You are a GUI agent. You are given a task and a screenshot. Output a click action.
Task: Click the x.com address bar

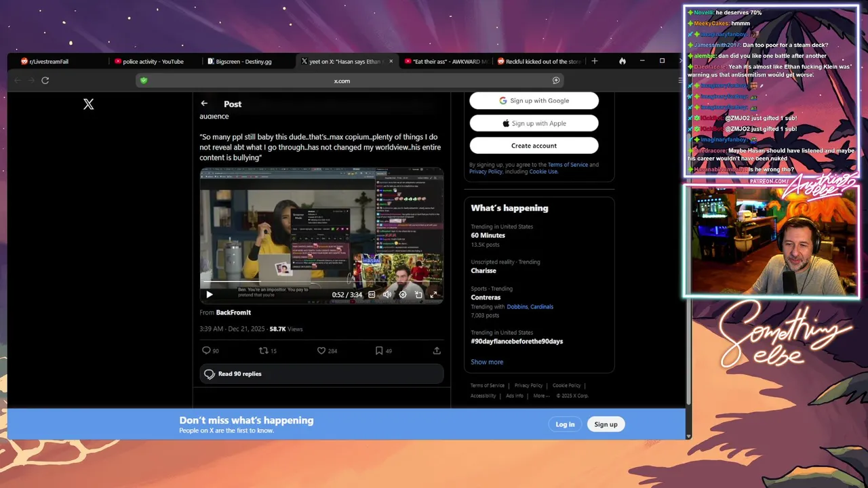[x=349, y=81]
